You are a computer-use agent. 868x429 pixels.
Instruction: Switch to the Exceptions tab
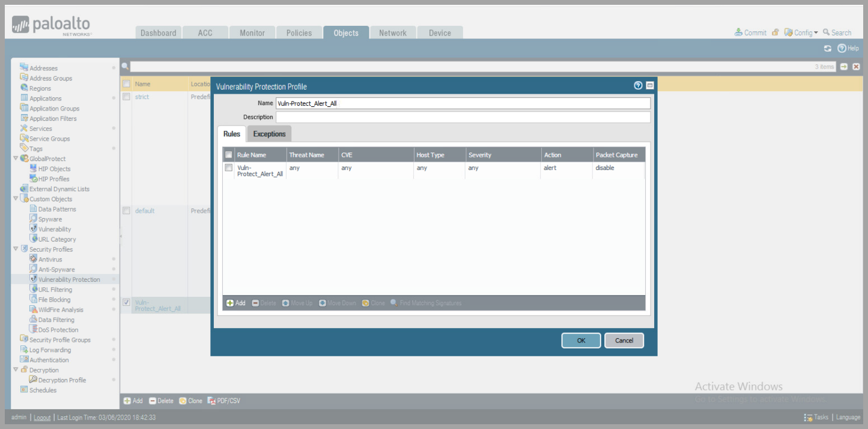[269, 134]
